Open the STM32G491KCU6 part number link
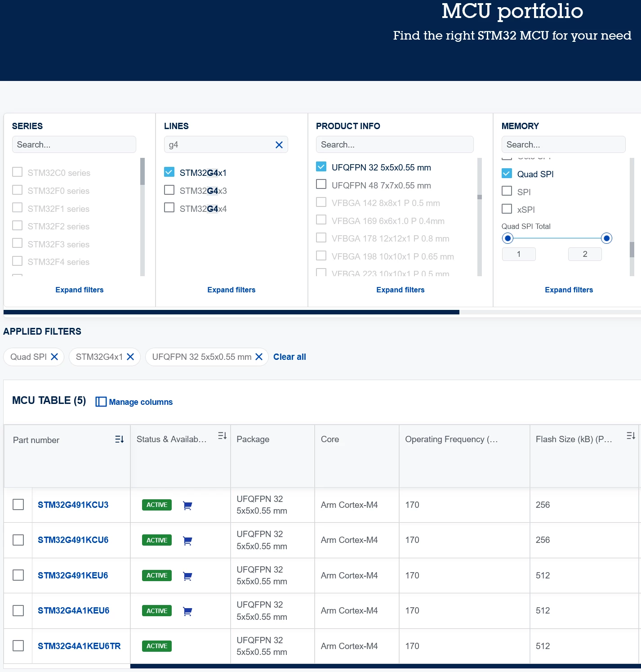This screenshot has height=672, width=641. [x=73, y=540]
